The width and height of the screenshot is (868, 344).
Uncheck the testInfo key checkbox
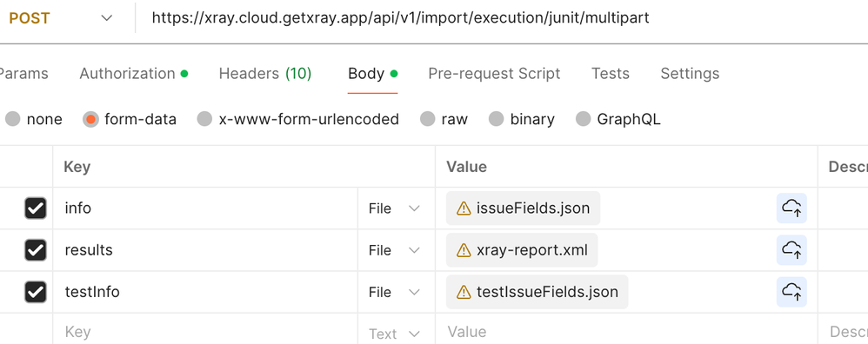[36, 292]
